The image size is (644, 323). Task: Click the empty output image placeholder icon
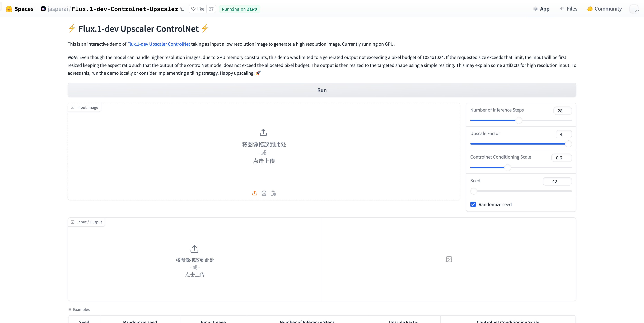click(x=449, y=259)
